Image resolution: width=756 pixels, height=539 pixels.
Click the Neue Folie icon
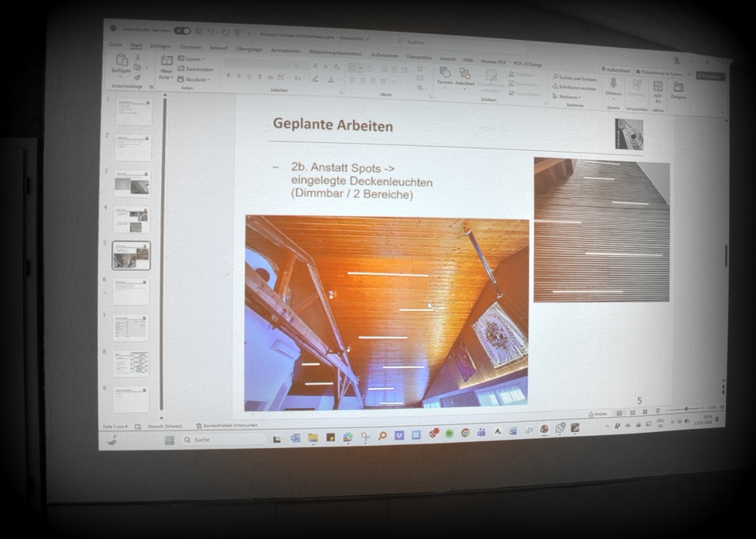pyautogui.click(x=166, y=62)
